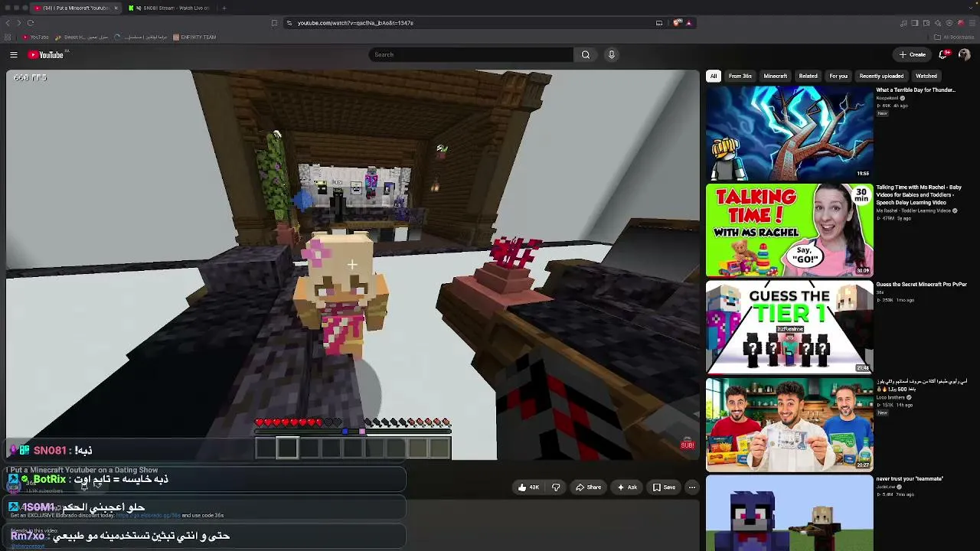The height and width of the screenshot is (551, 980).
Task: Open the YouTube account avatar menu
Action: [x=964, y=54]
